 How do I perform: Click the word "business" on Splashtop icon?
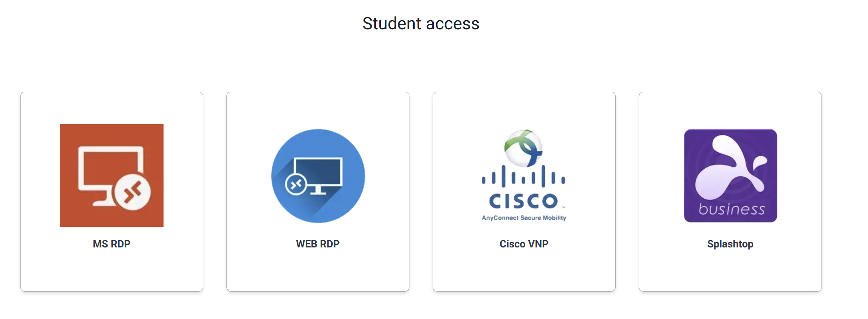click(x=732, y=209)
